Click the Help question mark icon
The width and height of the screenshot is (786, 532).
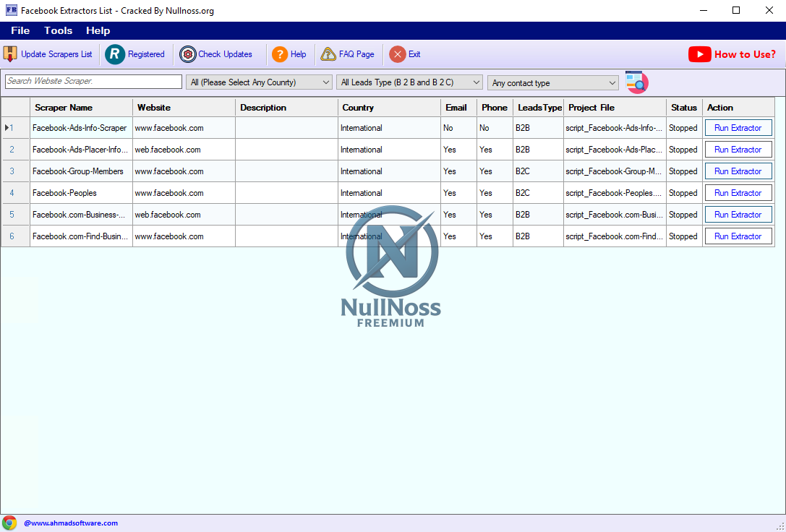pyautogui.click(x=280, y=54)
